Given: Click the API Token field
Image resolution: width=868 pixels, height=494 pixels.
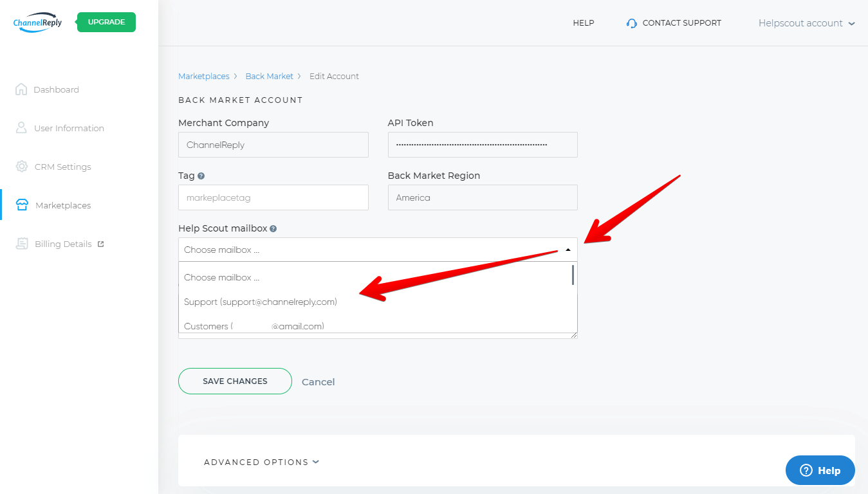Looking at the screenshot, I should click(483, 145).
